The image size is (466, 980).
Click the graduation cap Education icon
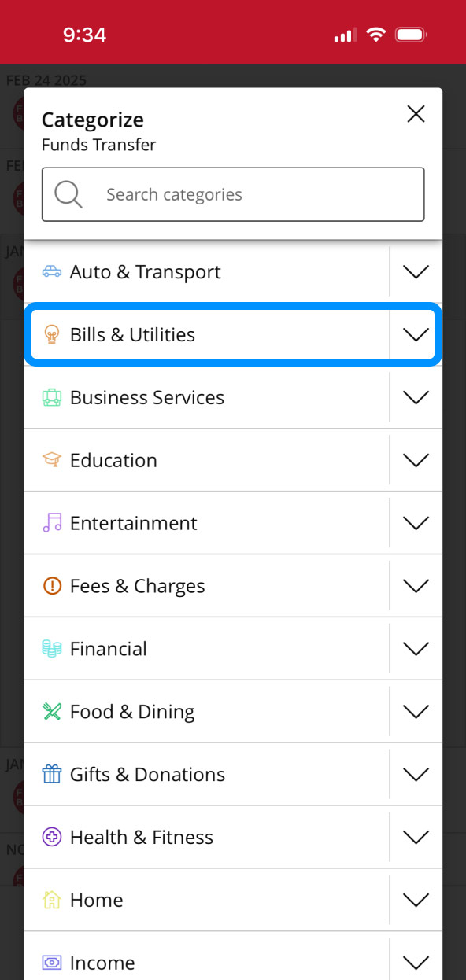click(52, 460)
